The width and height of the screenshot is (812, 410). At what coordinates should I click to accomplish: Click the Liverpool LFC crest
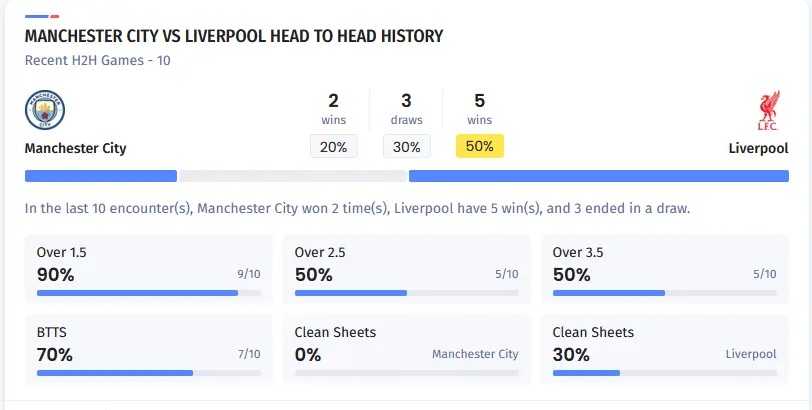click(768, 110)
